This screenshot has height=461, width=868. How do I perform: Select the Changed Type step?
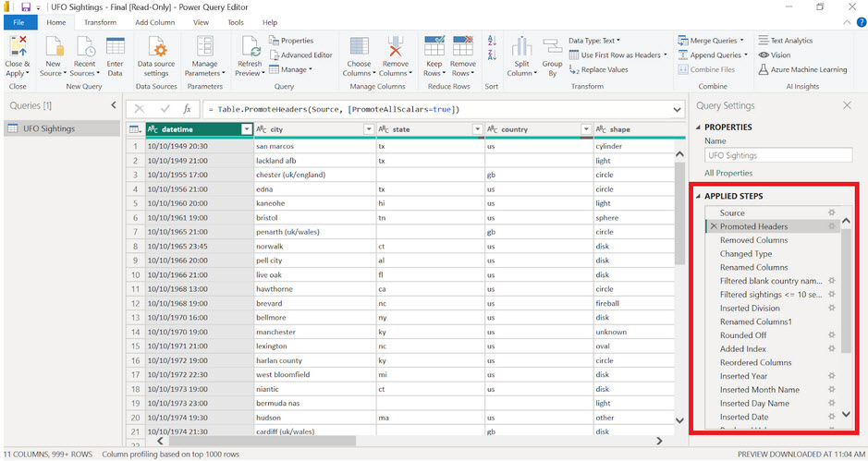[x=746, y=253]
